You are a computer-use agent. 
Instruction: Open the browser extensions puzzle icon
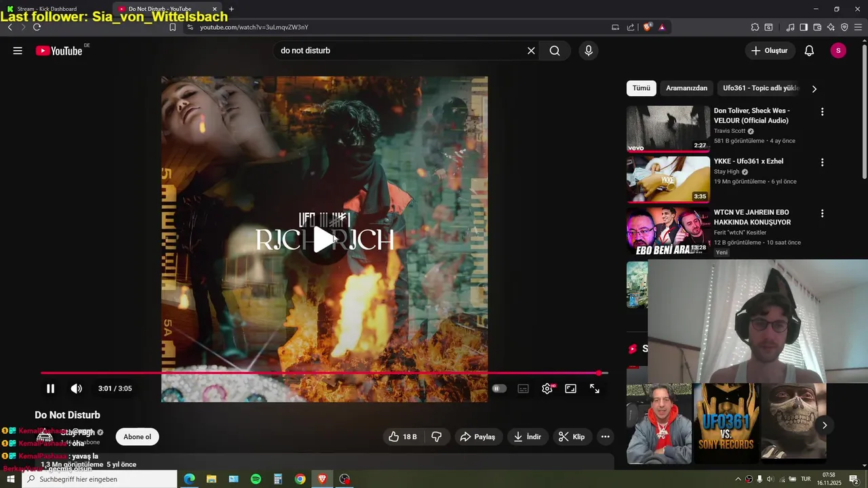tap(755, 27)
